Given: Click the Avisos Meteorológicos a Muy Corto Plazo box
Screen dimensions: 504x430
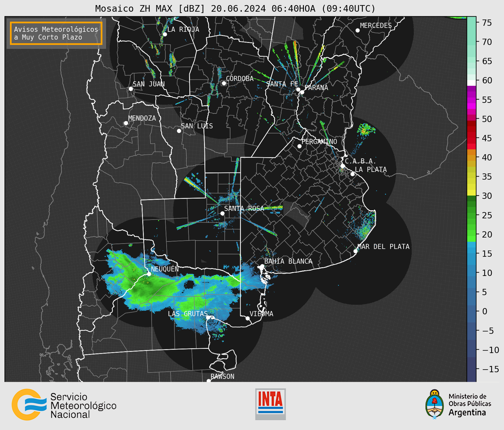Looking at the screenshot, I should point(56,33).
